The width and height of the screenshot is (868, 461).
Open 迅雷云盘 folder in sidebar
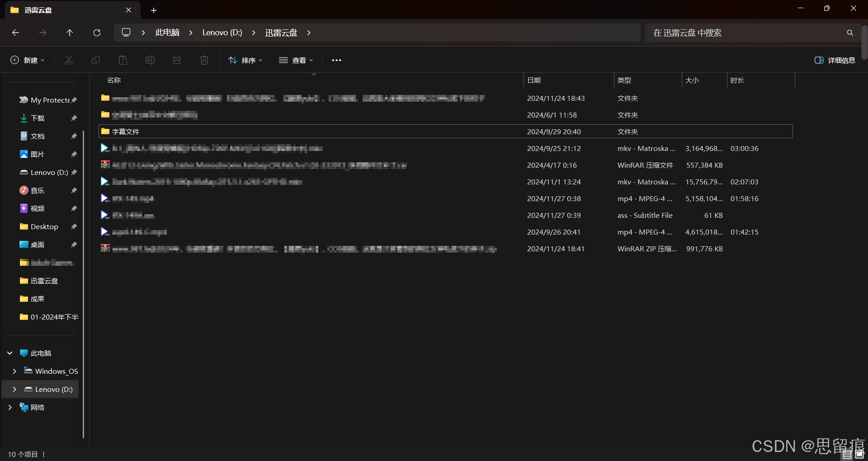pyautogui.click(x=44, y=281)
